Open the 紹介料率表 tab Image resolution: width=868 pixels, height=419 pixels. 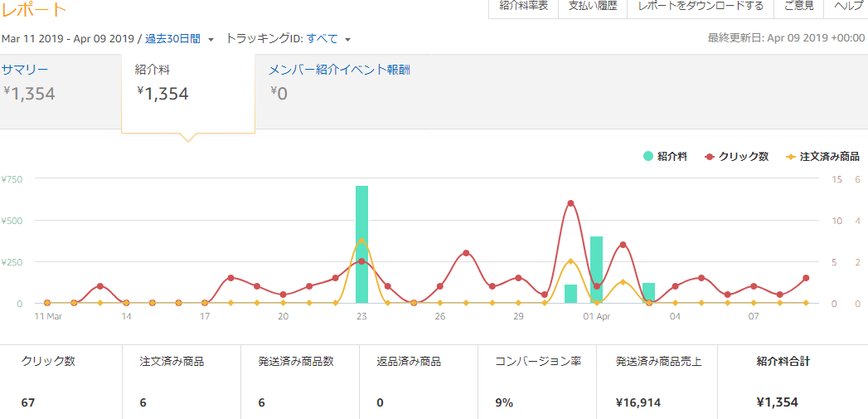tap(523, 6)
